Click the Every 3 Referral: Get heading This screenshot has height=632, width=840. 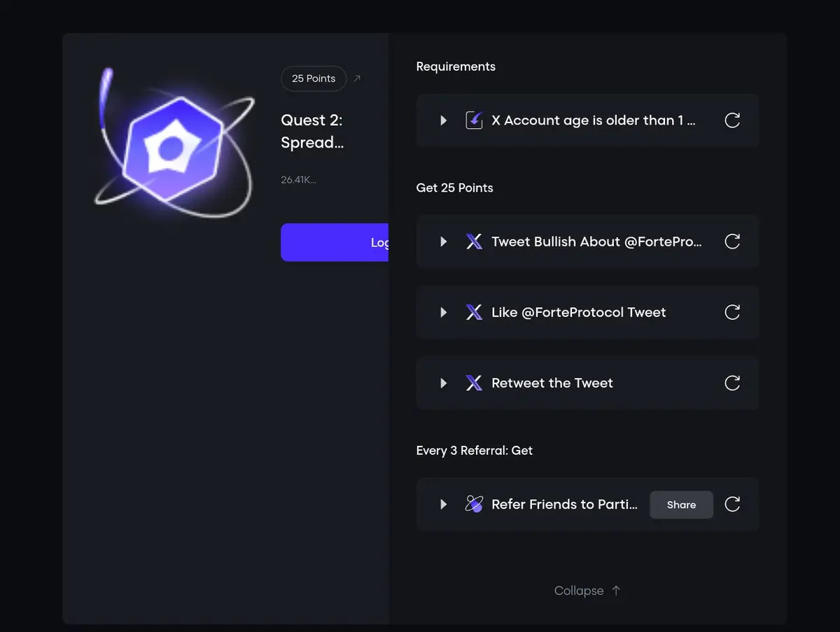(x=475, y=450)
